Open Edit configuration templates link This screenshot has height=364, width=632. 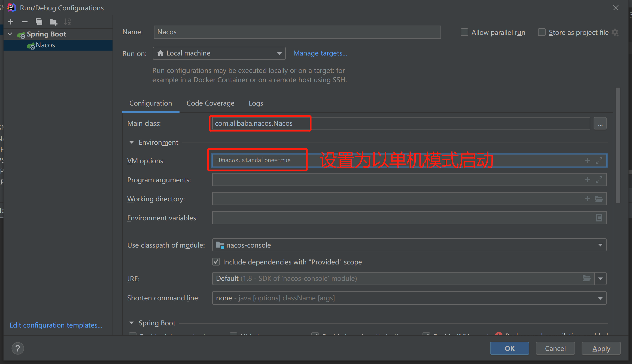point(56,325)
